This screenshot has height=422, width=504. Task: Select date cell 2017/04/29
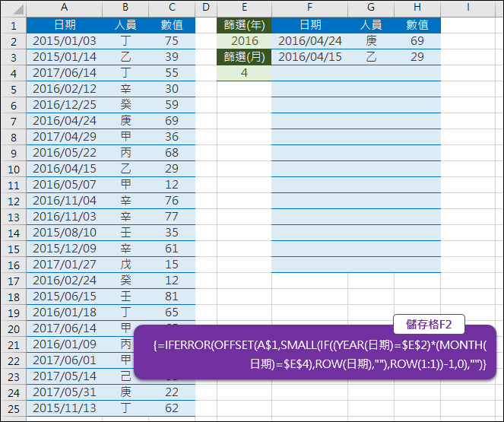(x=65, y=137)
